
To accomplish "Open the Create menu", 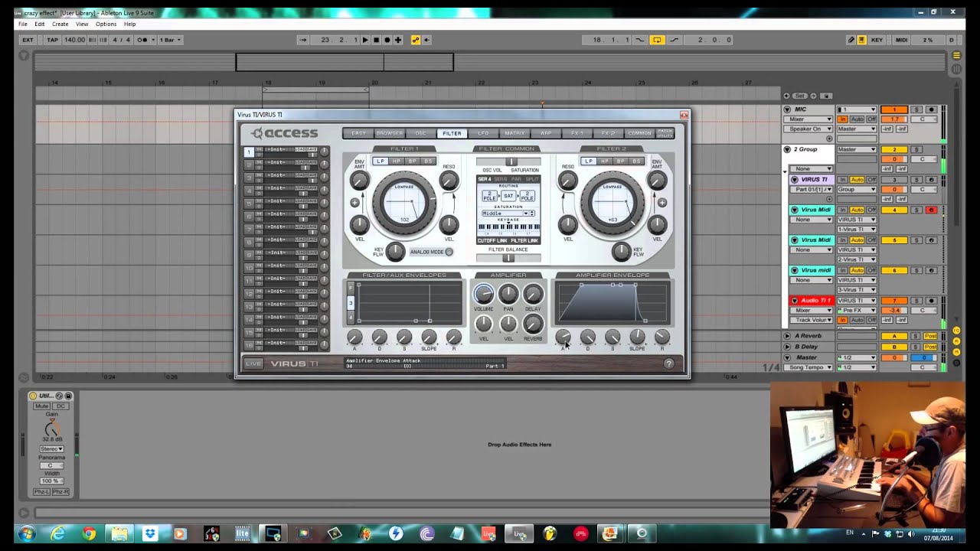I will [60, 24].
